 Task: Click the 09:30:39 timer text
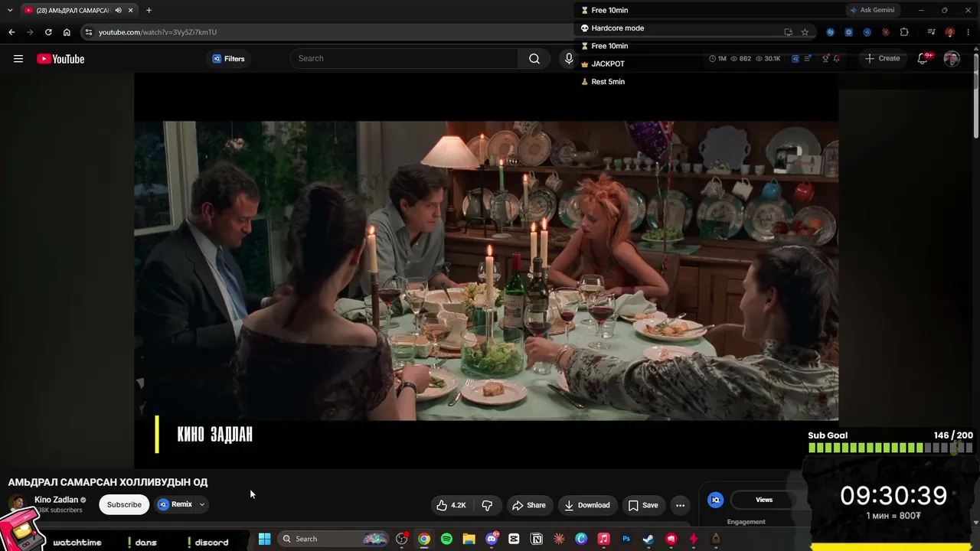coord(893,496)
